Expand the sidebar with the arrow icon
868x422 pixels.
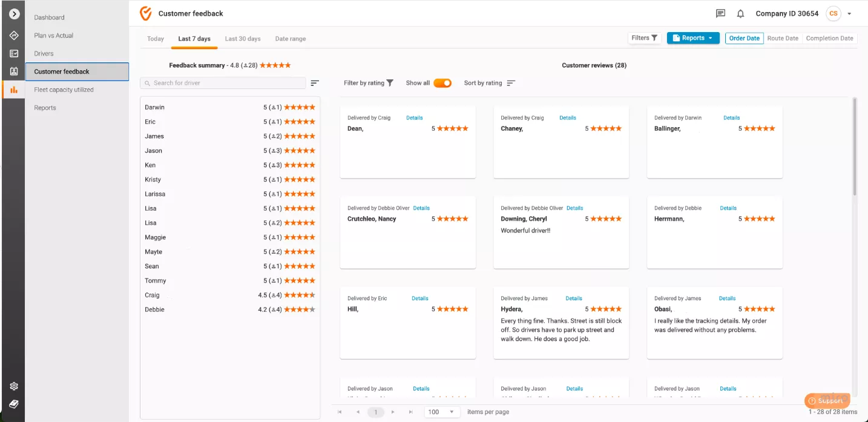click(15, 14)
